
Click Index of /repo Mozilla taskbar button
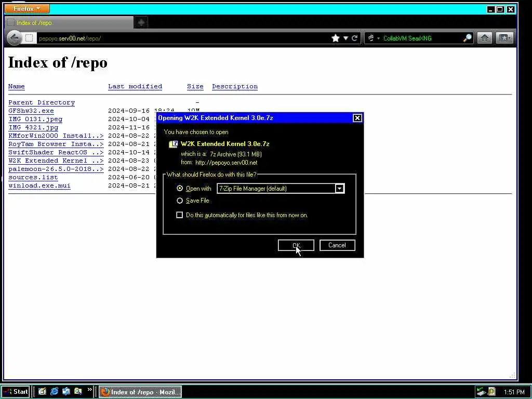click(x=140, y=392)
